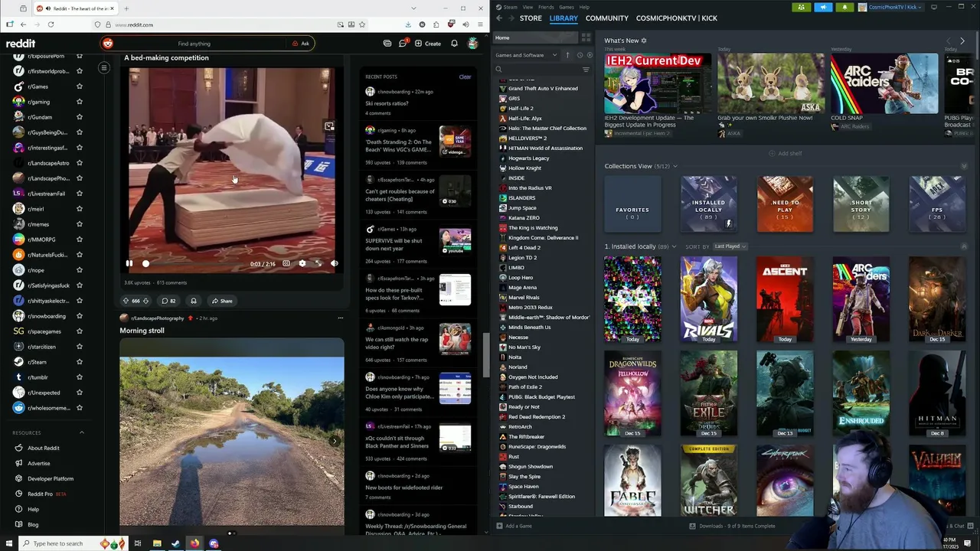Open Reddit chat icon with badge

403,44
